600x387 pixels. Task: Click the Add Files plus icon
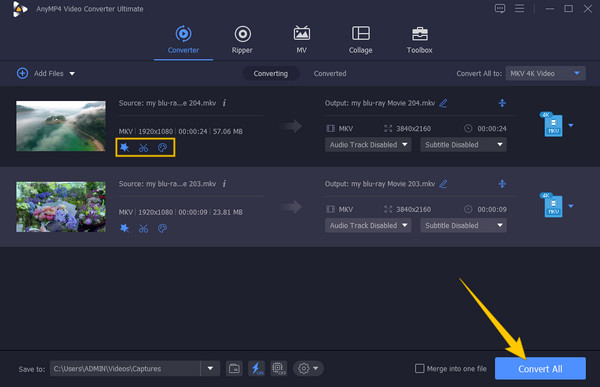click(x=23, y=73)
